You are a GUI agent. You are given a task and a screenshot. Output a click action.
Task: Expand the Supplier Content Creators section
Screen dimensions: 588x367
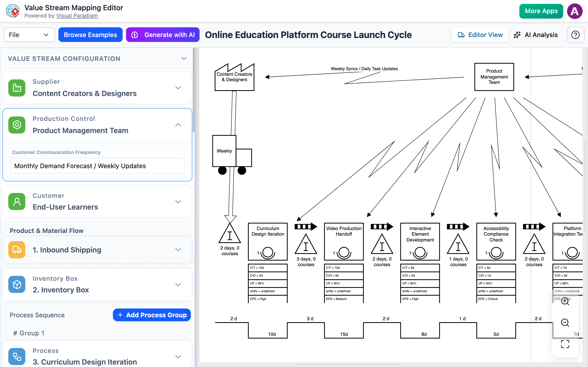[x=178, y=88]
